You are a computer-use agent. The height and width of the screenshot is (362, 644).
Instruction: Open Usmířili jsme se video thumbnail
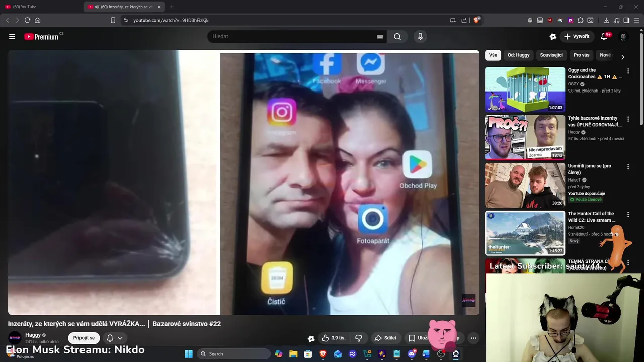point(525,185)
